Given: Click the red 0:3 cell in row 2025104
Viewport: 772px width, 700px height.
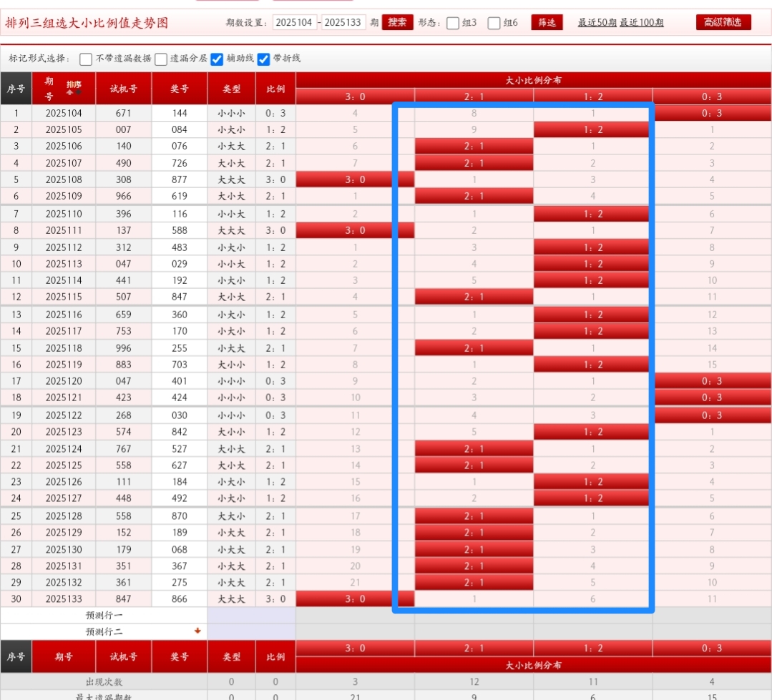Looking at the screenshot, I should [x=711, y=113].
